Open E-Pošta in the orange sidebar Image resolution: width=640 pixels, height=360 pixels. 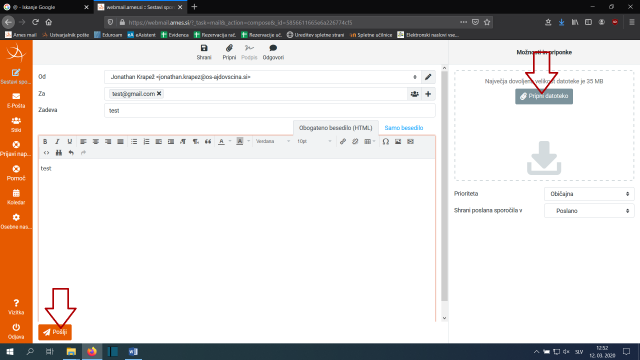coord(16,100)
